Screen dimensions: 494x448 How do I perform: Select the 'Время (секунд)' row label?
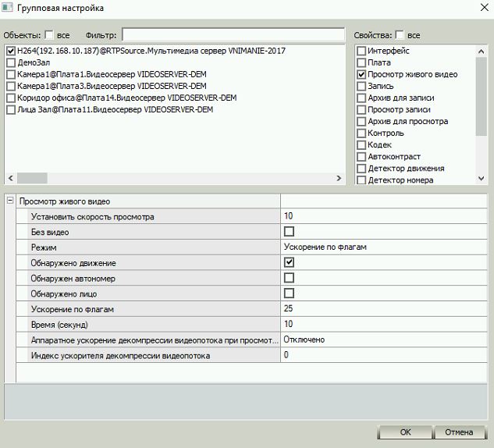pyautogui.click(x=59, y=325)
